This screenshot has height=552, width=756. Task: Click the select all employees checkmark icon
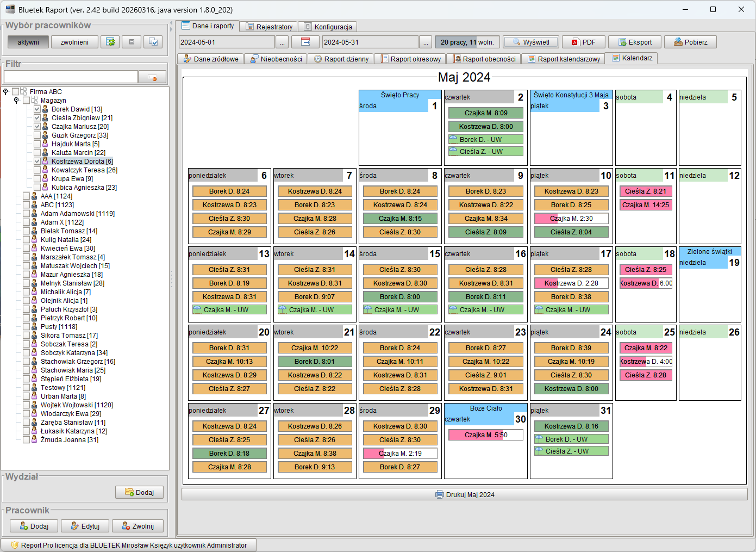153,42
